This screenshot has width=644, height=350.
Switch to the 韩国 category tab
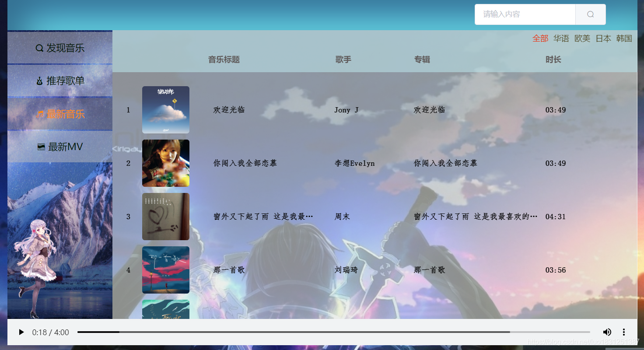coord(623,38)
